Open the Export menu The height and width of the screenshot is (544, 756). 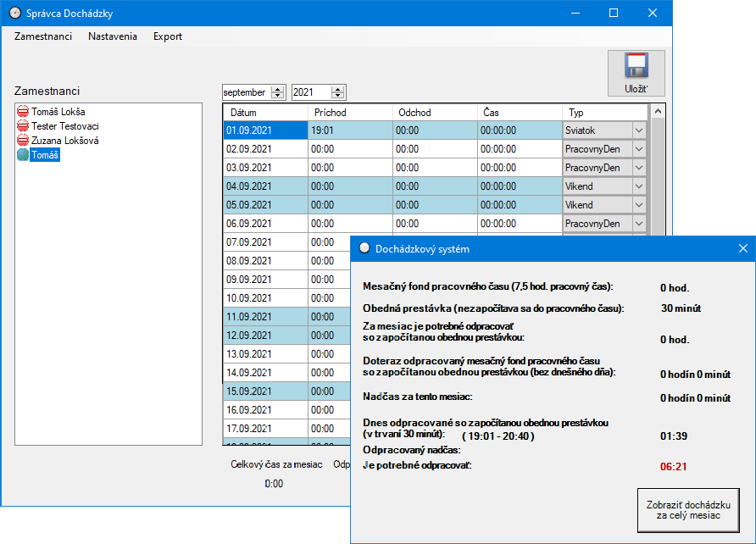167,36
